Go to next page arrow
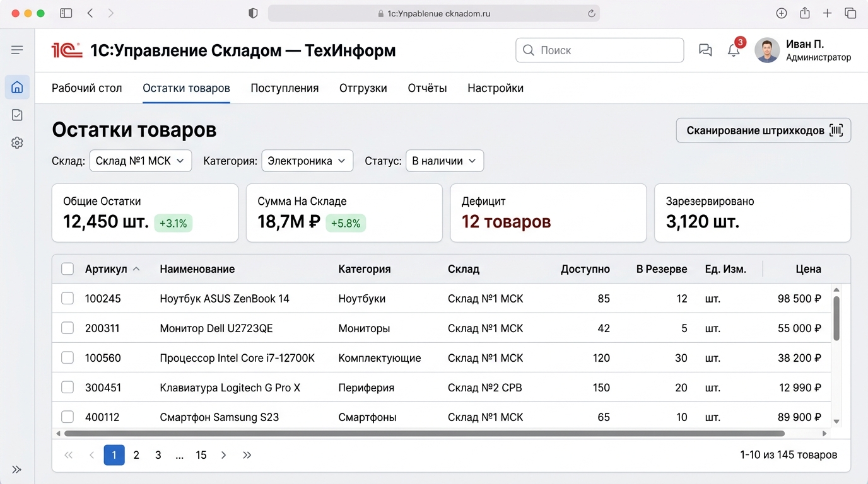868x484 pixels. pyautogui.click(x=223, y=455)
